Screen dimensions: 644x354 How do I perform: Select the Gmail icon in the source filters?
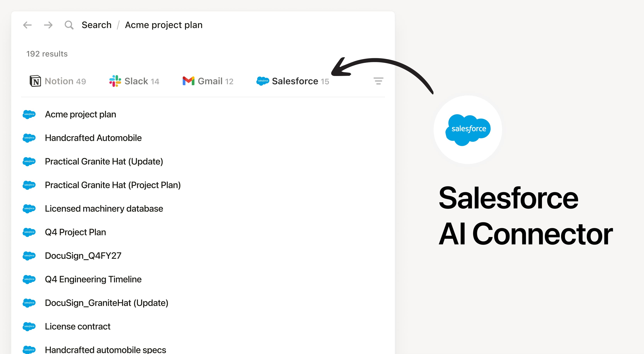[x=188, y=81]
